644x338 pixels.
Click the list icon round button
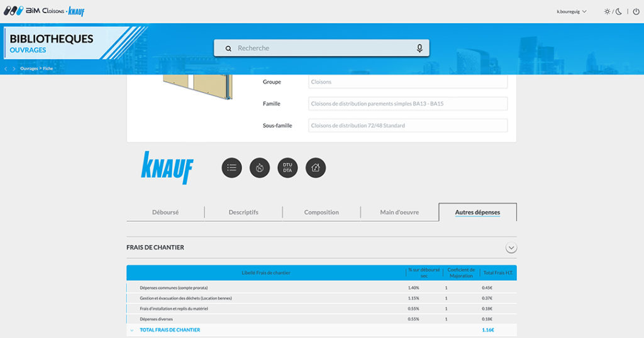tap(231, 168)
